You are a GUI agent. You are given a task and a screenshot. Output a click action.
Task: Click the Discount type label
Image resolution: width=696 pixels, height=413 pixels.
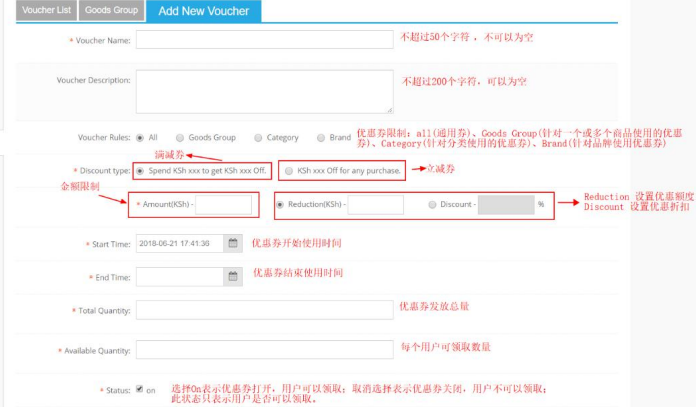[x=105, y=171]
